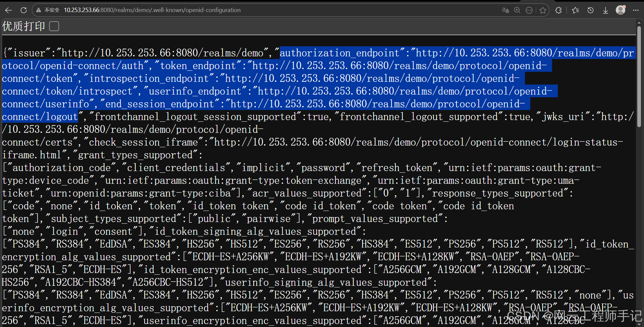Click the "password" grant type value

click(323, 168)
